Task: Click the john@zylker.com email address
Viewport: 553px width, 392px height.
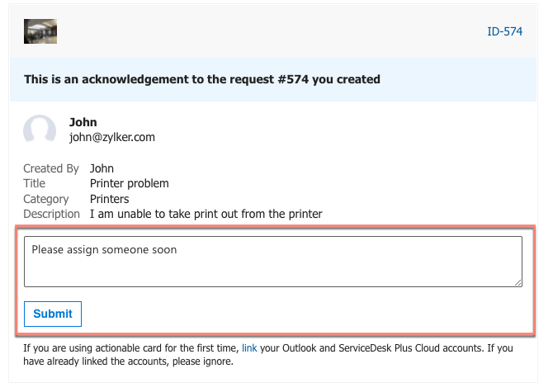Action: click(111, 137)
